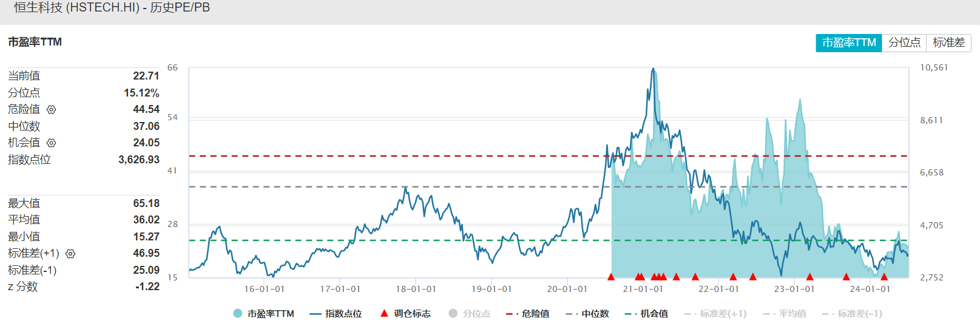Screen dimensions: 980x329
Task: Hide the 危险值 red dashed line via legend
Action: (528, 314)
